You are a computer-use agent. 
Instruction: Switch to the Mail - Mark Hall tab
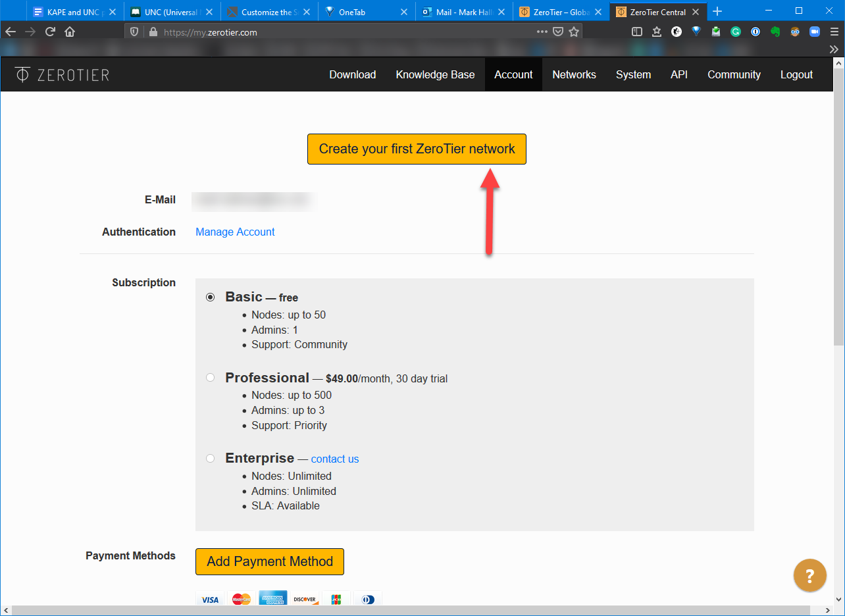click(x=463, y=12)
